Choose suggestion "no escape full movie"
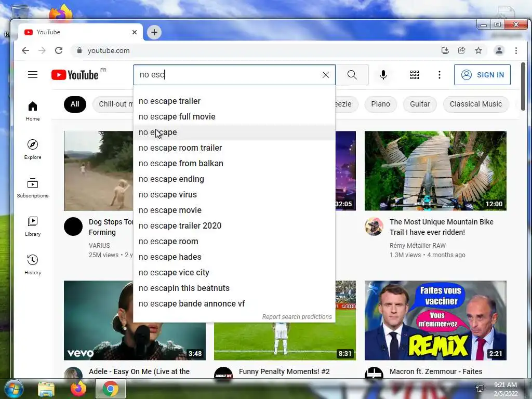This screenshot has height=399, width=532. (234, 117)
